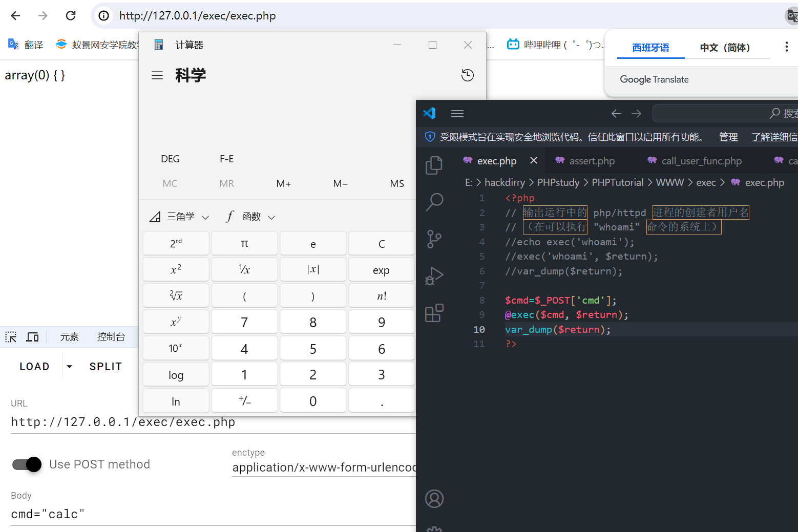Open VS Code Accounts icon
This screenshot has height=532, width=798.
point(434,499)
